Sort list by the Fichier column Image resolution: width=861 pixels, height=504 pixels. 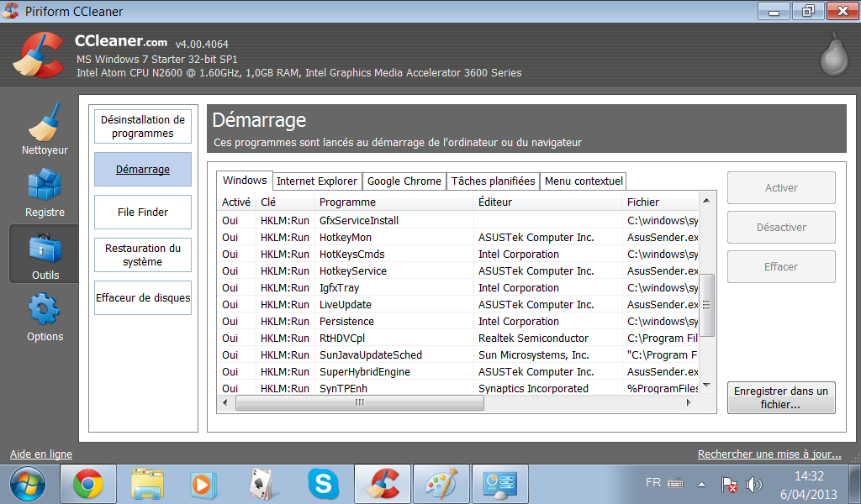coord(660,202)
